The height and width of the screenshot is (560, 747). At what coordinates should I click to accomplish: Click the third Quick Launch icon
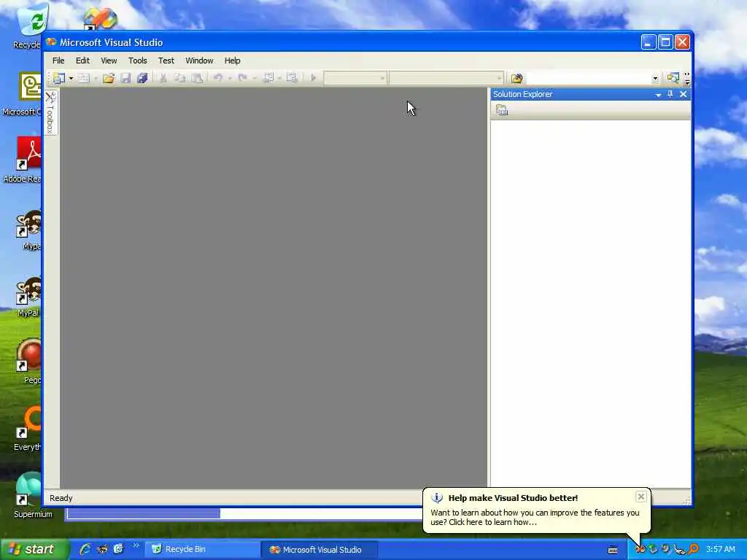pos(118,549)
